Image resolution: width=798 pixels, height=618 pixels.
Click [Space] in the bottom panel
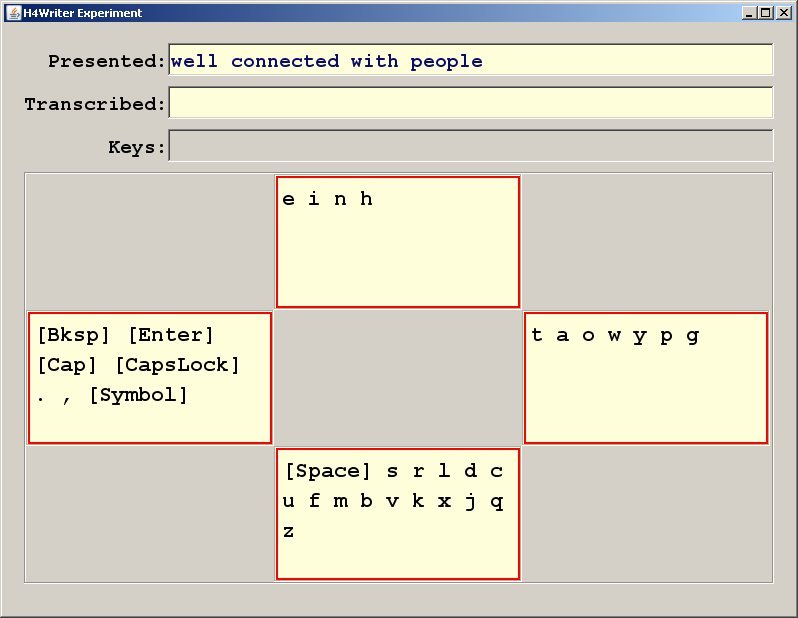(x=328, y=471)
